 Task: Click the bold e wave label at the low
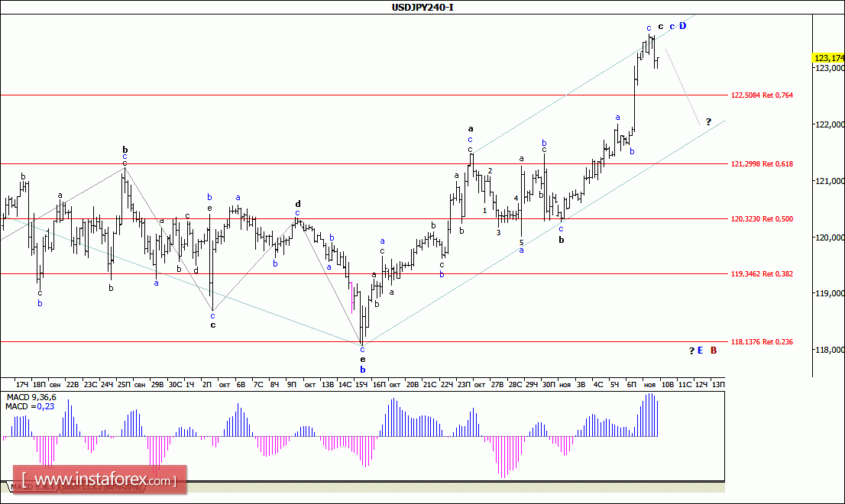(363, 359)
